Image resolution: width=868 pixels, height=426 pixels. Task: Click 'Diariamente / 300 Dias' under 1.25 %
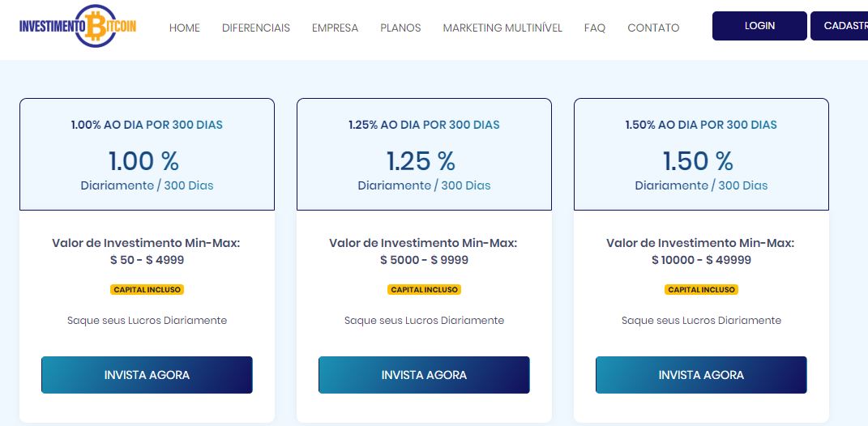[x=424, y=185]
